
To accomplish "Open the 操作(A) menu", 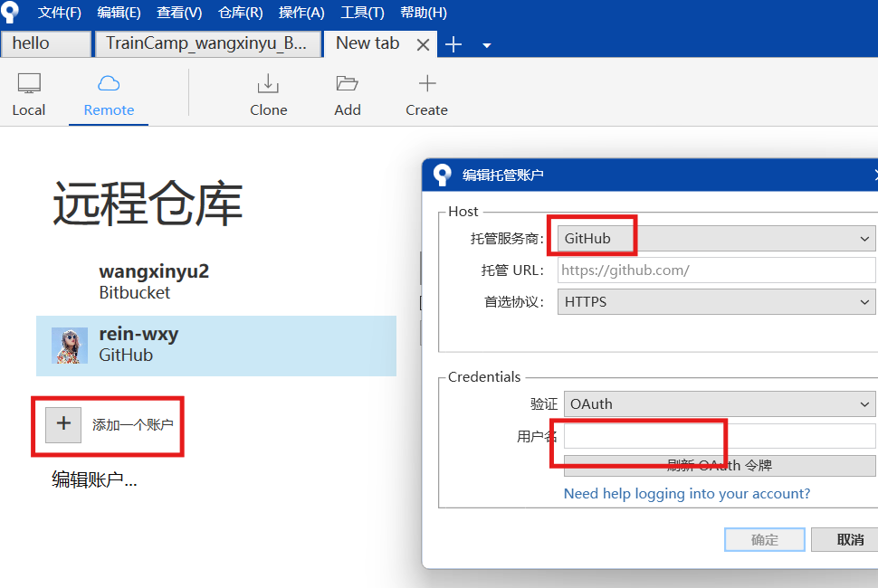I will click(x=301, y=13).
